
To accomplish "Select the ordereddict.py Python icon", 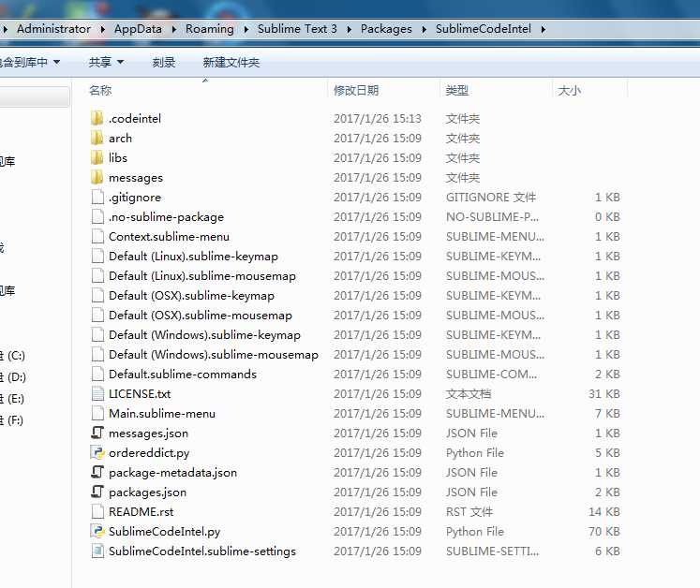I will click(x=97, y=452).
